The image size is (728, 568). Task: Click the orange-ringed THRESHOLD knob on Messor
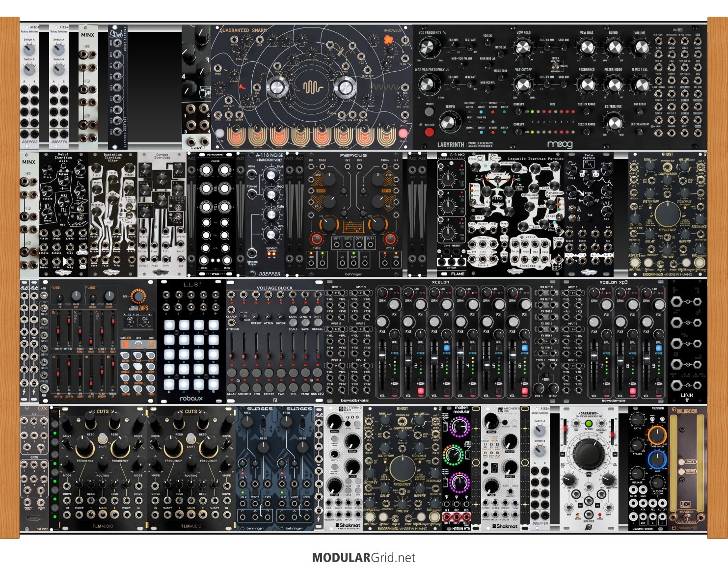pyautogui.click(x=657, y=435)
